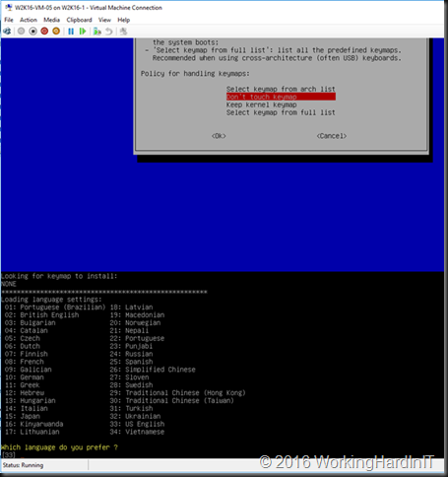Click '33: US English' language entry

137,424
